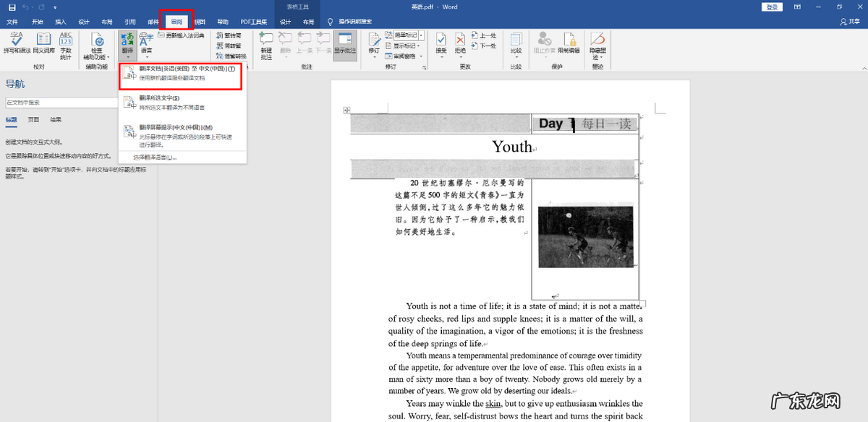Toggle 隐藏墨迹 hide ink

click(x=596, y=46)
